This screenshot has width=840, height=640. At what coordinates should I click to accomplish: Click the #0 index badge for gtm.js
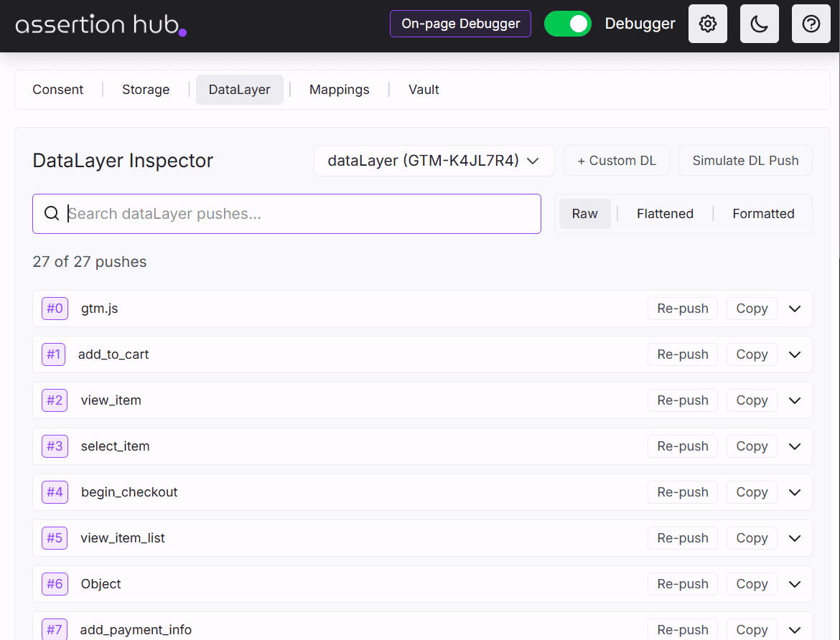[55, 309]
